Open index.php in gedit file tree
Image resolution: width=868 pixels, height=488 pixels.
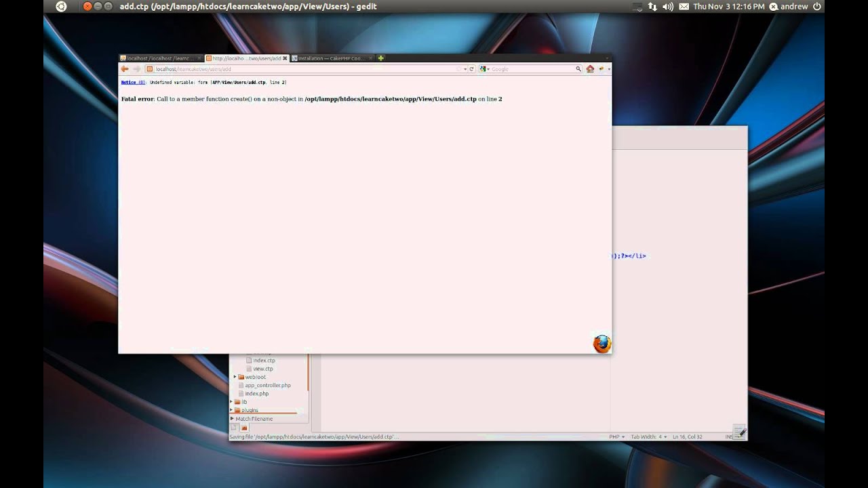point(256,394)
